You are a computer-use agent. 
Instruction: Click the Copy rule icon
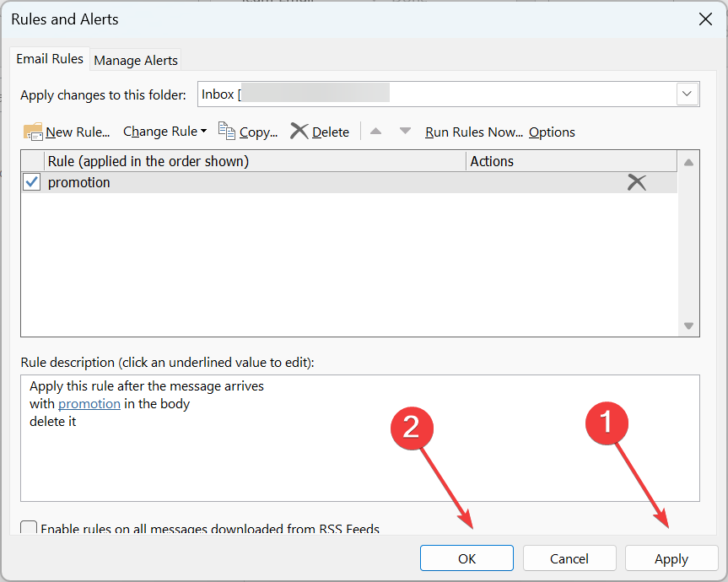coord(227,131)
